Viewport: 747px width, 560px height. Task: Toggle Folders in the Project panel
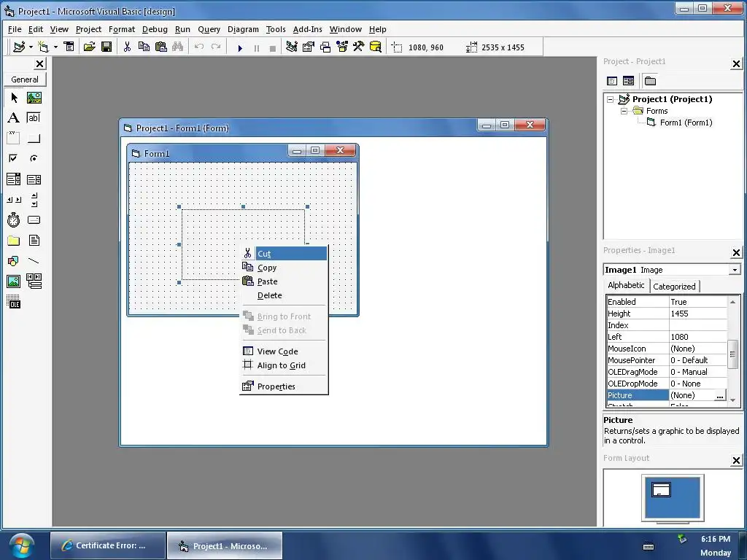click(650, 81)
